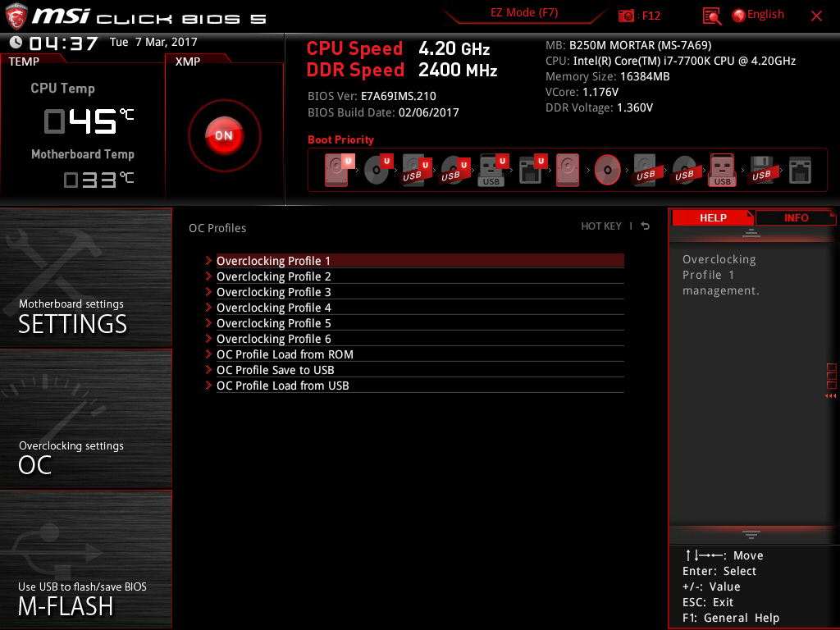Click the globe language icon
The image size is (840, 630).
tap(738, 15)
